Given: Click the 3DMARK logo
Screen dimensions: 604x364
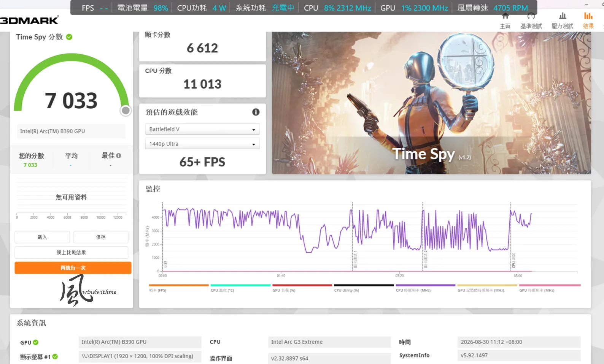Looking at the screenshot, I should click(x=29, y=20).
